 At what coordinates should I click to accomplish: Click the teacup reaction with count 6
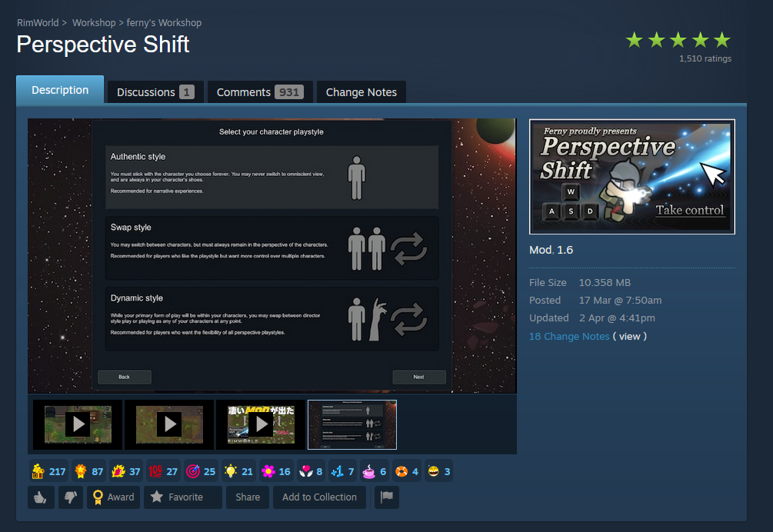point(375,471)
